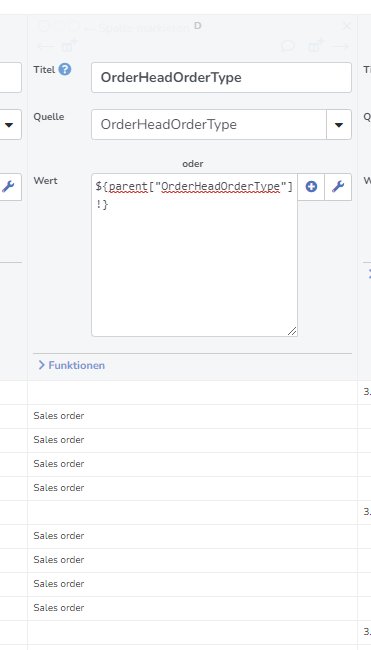Click the 'Titel' field label
The image size is (371, 650).
point(44,70)
